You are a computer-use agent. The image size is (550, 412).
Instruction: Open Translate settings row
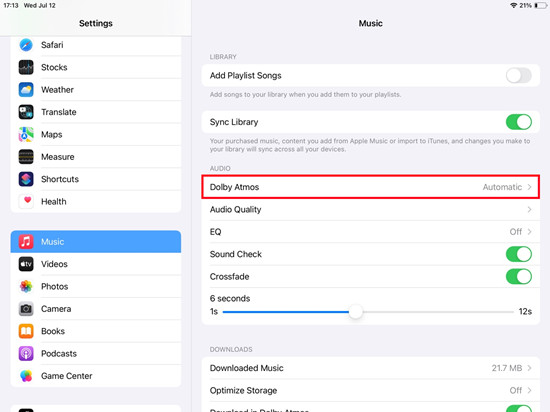96,112
